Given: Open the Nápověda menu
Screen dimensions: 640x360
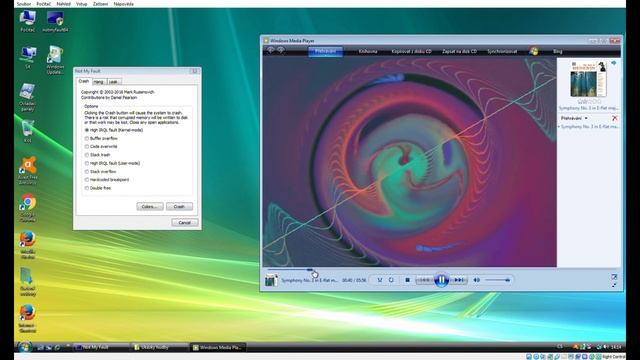Looking at the screenshot, I should pos(124,4).
